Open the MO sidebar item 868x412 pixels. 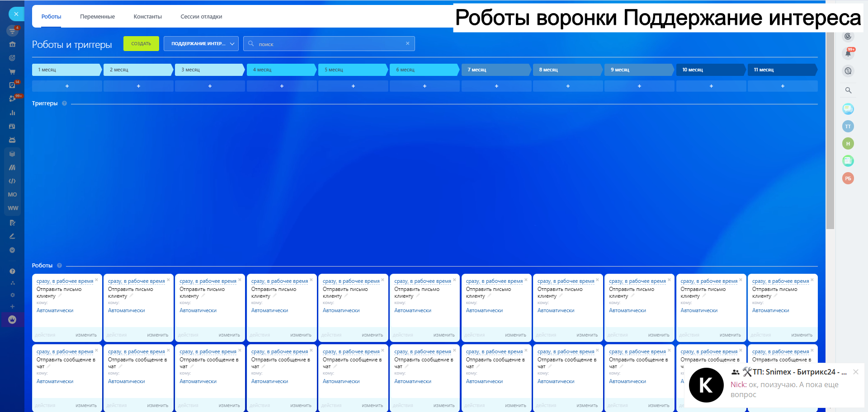point(12,195)
